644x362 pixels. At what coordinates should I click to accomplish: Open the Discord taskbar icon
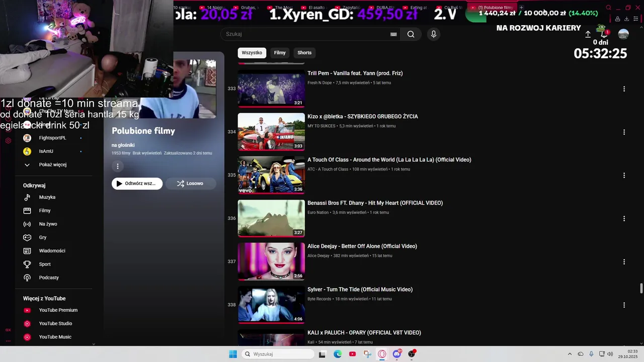click(x=397, y=354)
